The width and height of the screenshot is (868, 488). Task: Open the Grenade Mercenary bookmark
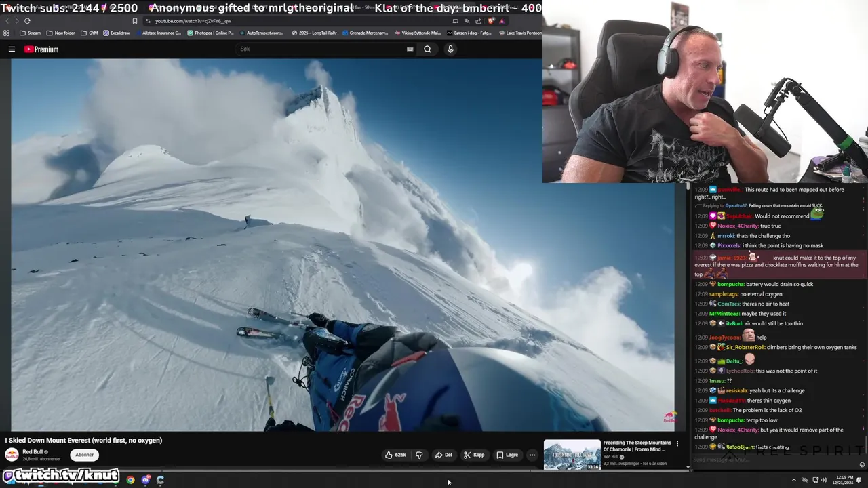366,33
